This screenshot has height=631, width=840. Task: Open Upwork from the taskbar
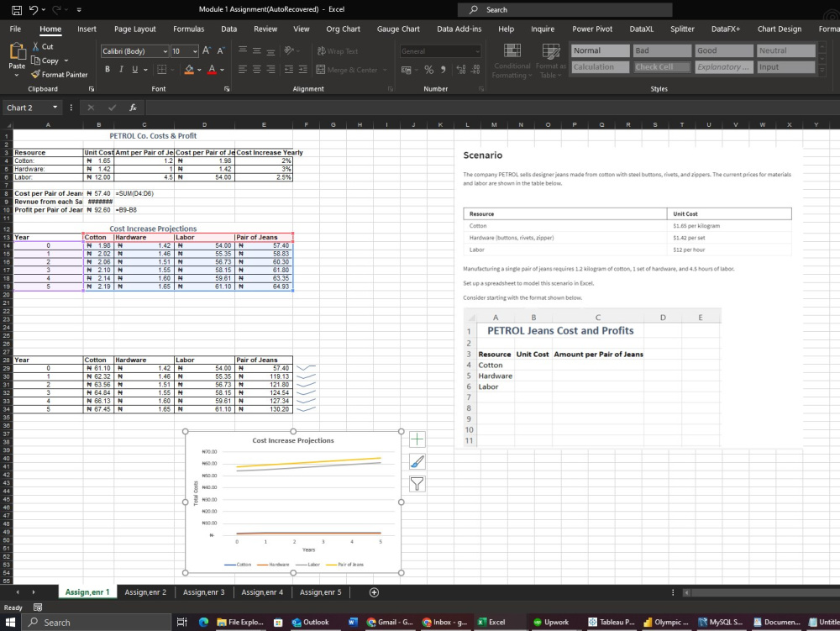551,622
